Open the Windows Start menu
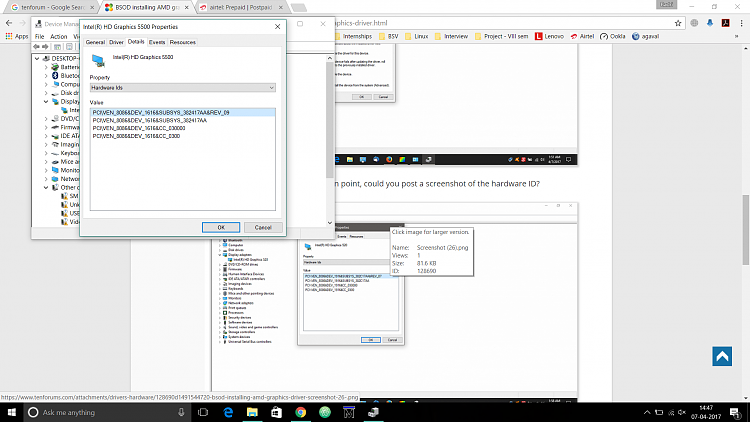The width and height of the screenshot is (750, 422). click(11, 412)
